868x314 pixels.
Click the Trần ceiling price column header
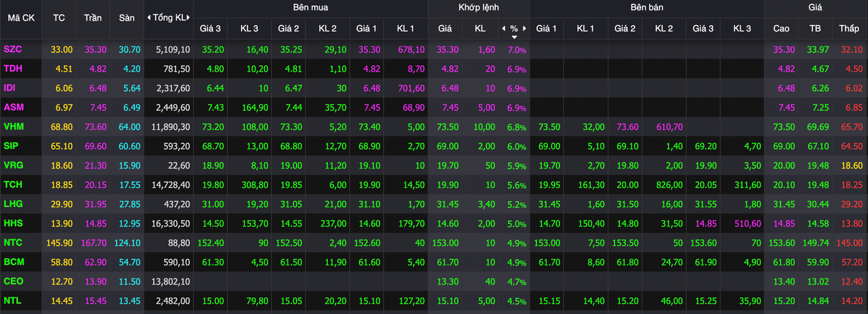pos(92,18)
